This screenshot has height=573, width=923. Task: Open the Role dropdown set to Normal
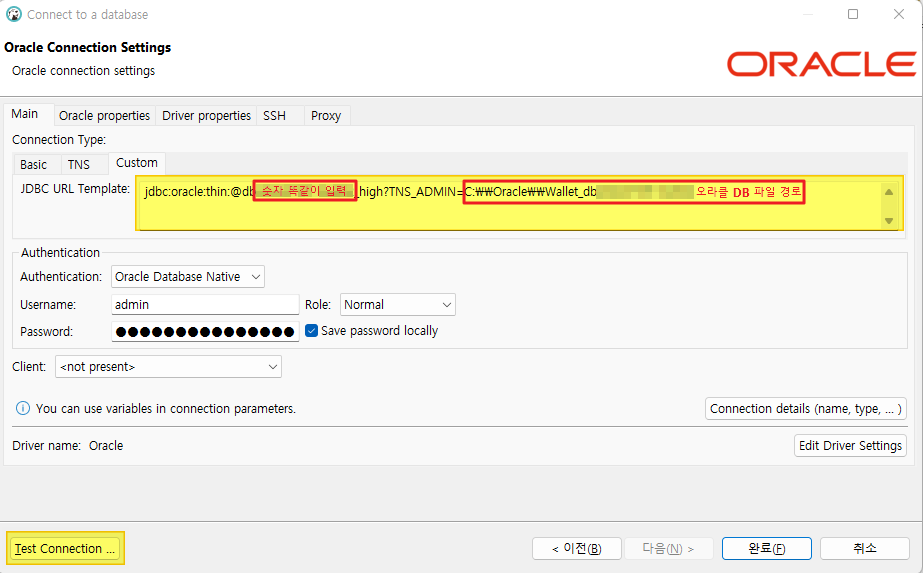397,304
